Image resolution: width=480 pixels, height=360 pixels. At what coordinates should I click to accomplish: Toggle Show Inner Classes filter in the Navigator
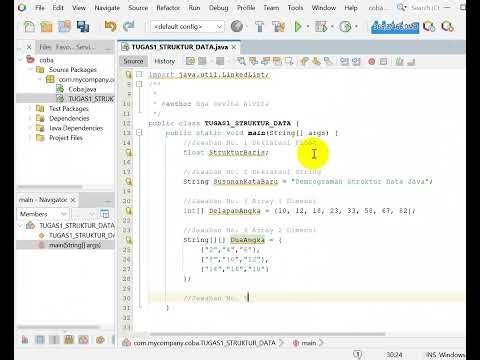tap(83, 340)
